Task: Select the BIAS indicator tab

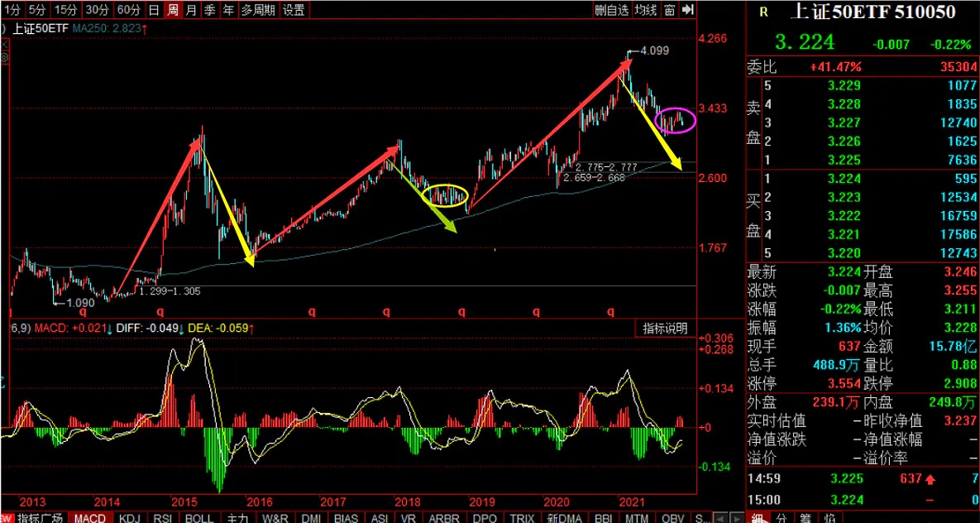Action: point(346,517)
